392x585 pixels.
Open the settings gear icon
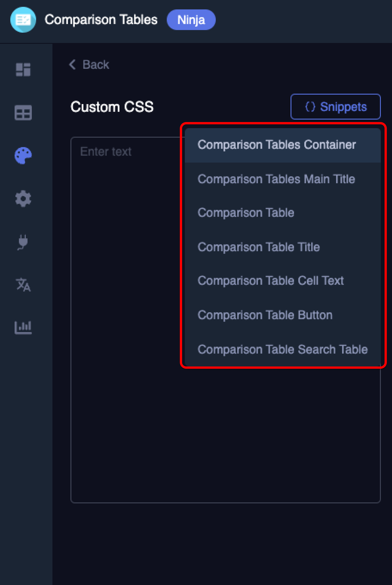click(23, 199)
